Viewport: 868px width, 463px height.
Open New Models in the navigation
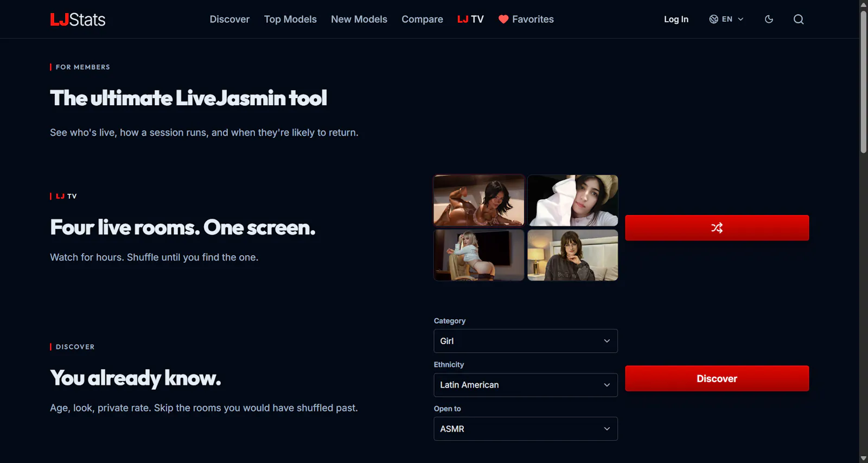click(x=359, y=19)
